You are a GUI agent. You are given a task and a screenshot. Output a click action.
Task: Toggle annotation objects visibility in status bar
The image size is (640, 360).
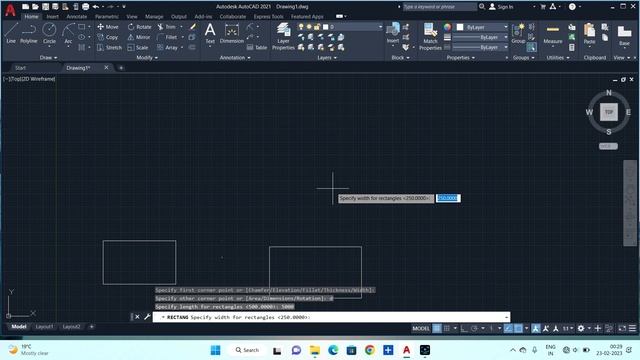(536, 329)
